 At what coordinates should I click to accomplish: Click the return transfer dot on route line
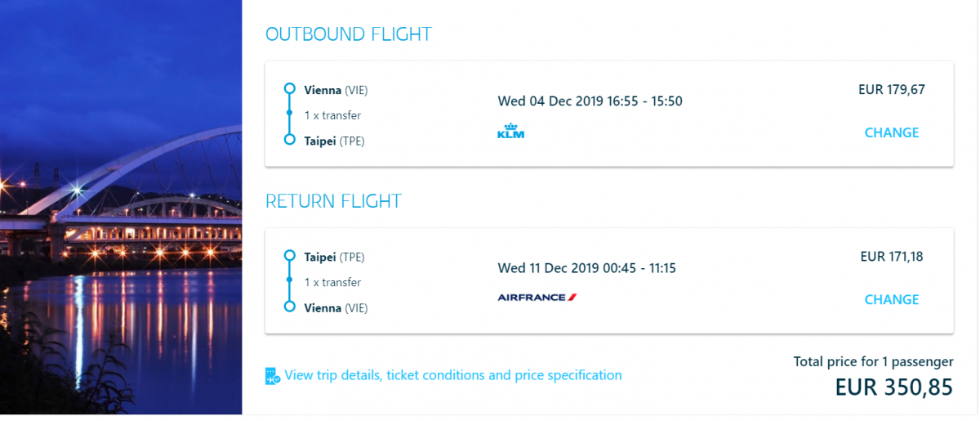(289, 281)
